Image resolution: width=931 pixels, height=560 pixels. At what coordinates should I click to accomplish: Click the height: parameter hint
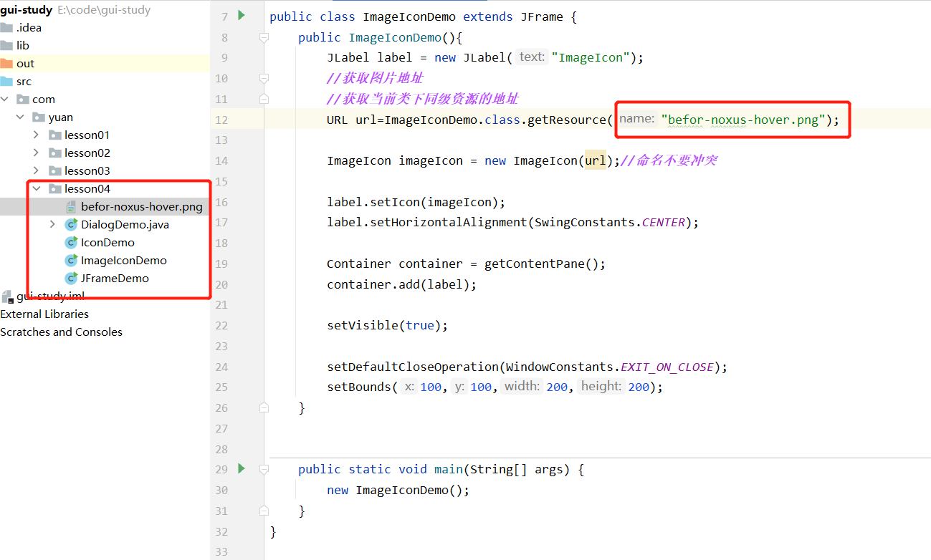pyautogui.click(x=601, y=386)
